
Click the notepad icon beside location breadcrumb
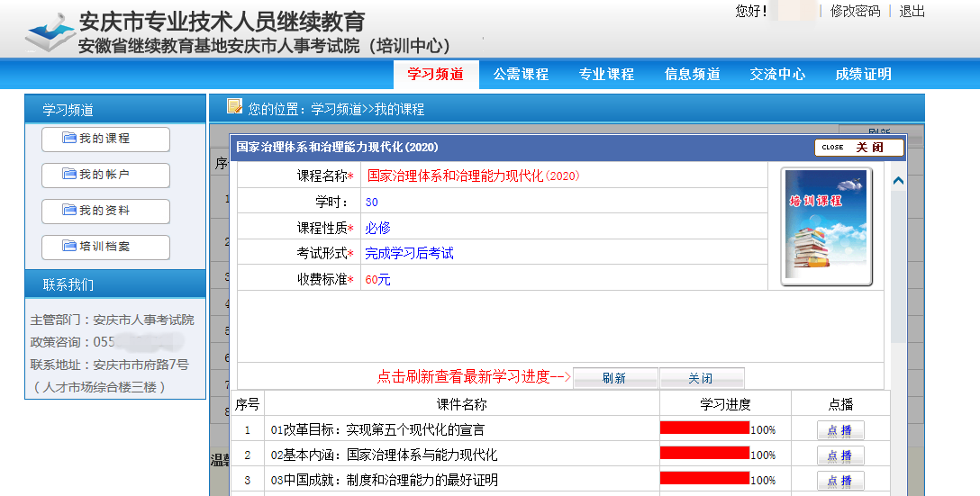234,107
